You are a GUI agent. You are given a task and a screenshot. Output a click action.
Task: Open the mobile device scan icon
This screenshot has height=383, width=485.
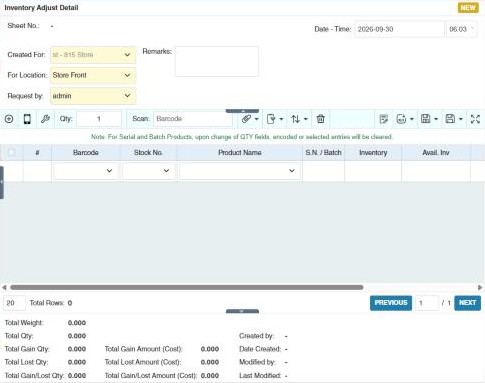pyautogui.click(x=27, y=119)
